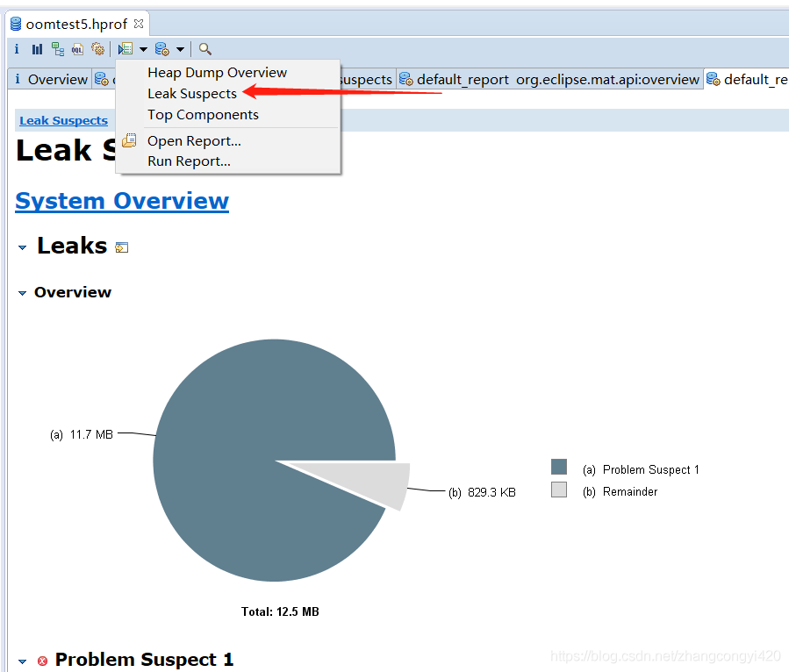Open the Thread Overview gears icon
Viewport: 789px width, 672px height.
98,49
